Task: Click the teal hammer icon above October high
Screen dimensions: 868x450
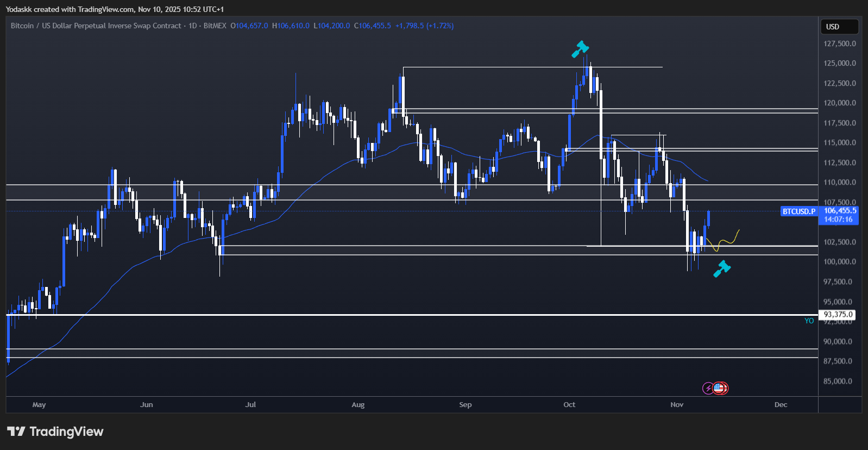Action: (x=580, y=49)
